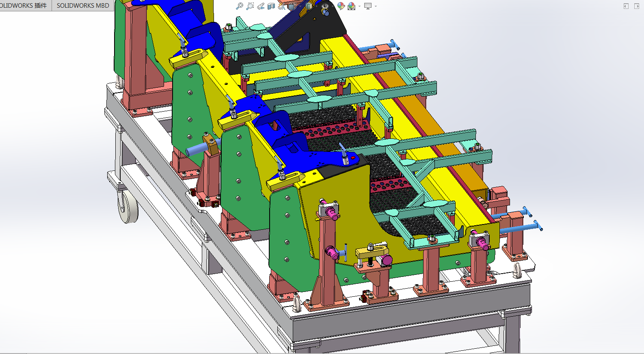Screen dimensions: 644x354
Task: Click the Zoom to Fit icon
Action: (240, 6)
